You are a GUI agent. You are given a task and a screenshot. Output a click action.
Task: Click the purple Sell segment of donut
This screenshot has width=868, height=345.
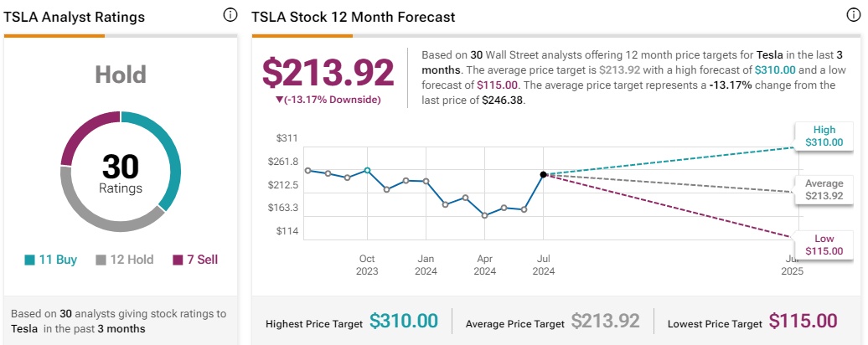tap(76, 142)
